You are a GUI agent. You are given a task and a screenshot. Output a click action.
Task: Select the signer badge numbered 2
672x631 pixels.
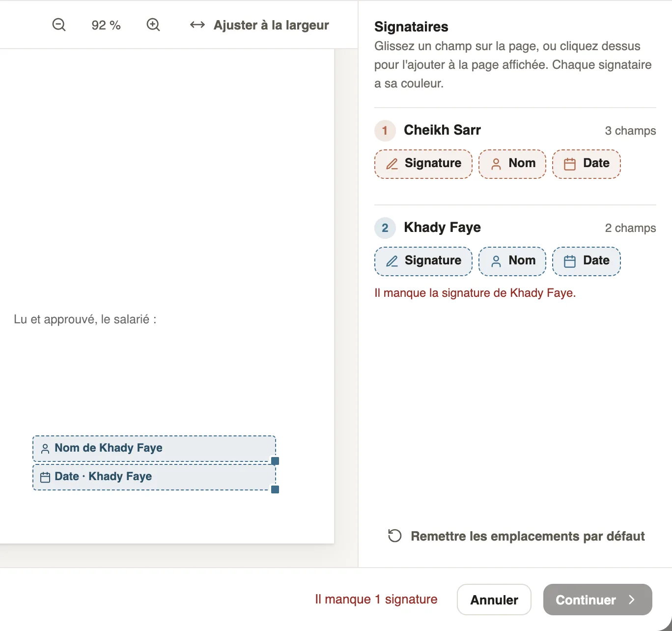[x=385, y=228]
